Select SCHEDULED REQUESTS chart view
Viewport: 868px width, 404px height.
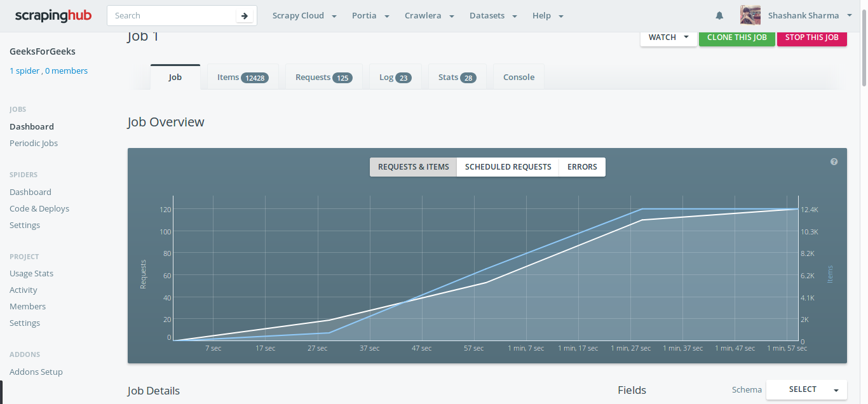point(508,167)
